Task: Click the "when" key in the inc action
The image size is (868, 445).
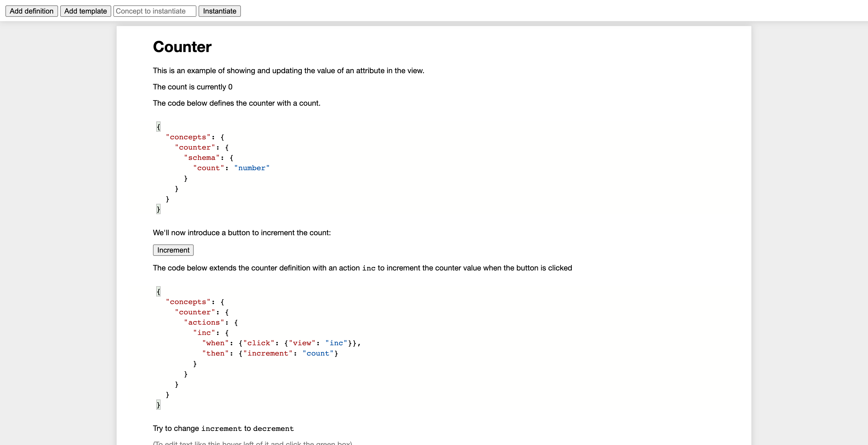Action: [x=215, y=343]
